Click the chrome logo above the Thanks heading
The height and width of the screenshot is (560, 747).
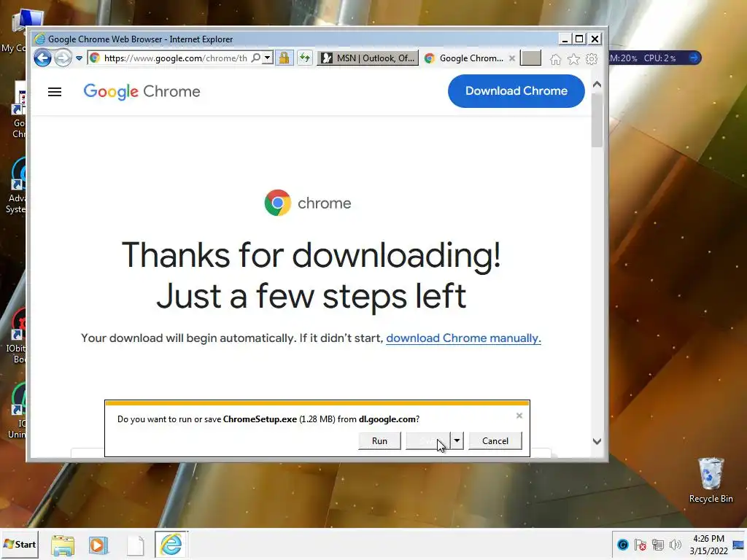(x=308, y=203)
